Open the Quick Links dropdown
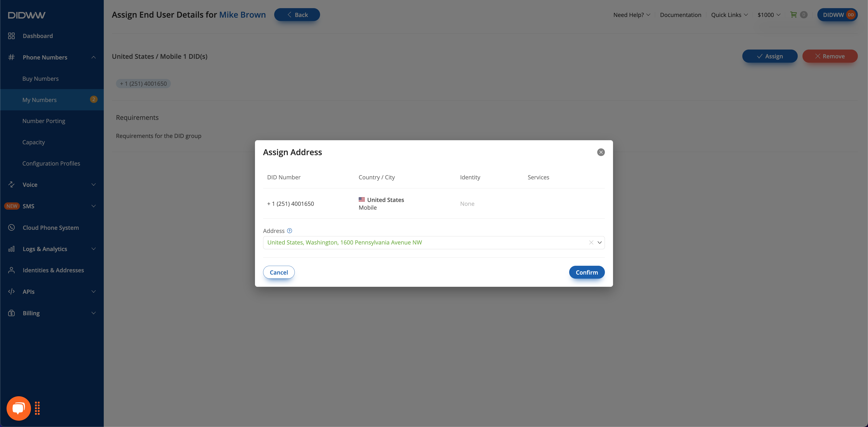868x427 pixels. coord(729,15)
